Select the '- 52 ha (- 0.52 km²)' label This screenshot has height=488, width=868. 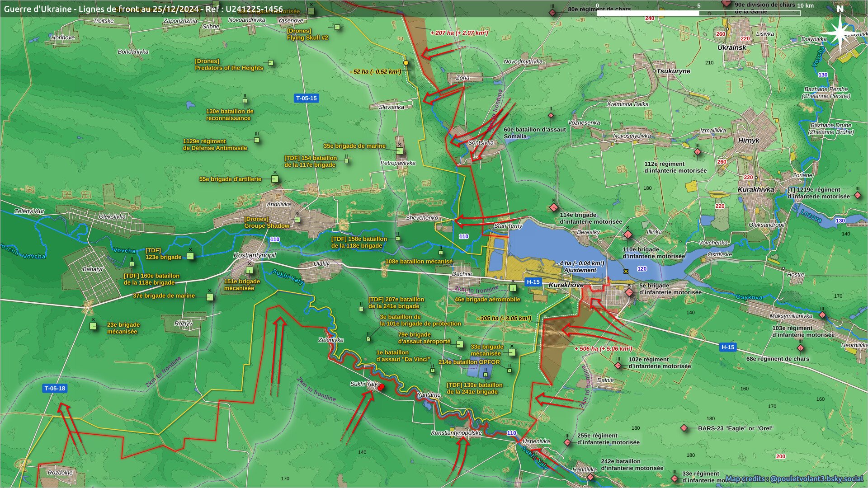point(376,71)
